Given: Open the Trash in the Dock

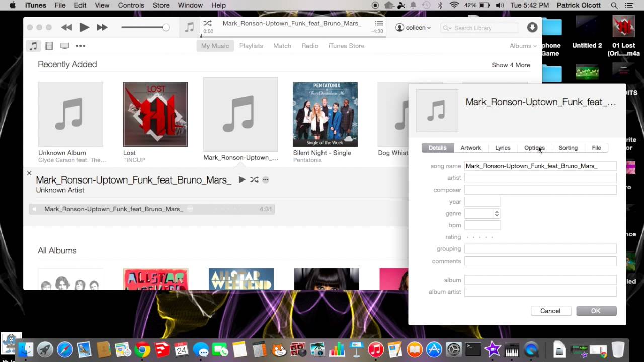Looking at the screenshot, I should tap(618, 349).
